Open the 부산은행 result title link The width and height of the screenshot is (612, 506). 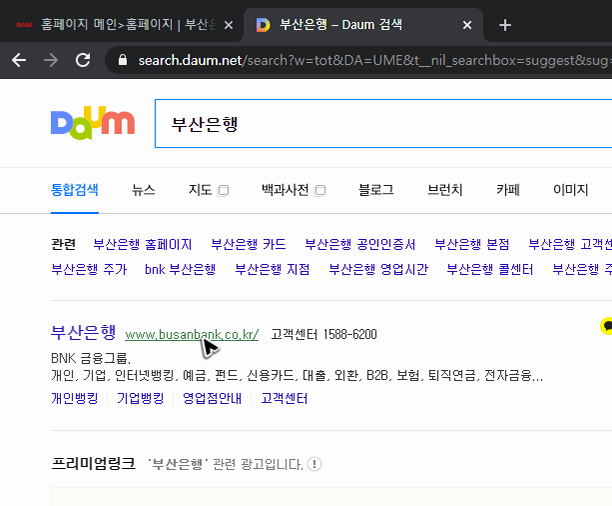click(84, 333)
